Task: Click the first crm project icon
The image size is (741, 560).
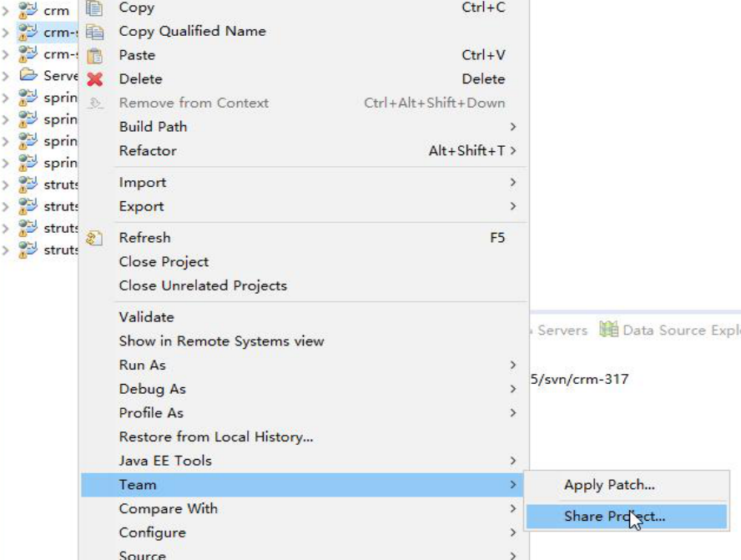Action: click(x=28, y=10)
